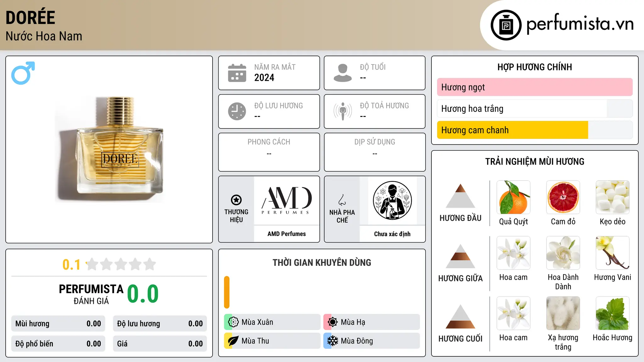This screenshot has width=644, height=362.
Task: Click the Hương Đầu pyramid icon
Action: [460, 196]
